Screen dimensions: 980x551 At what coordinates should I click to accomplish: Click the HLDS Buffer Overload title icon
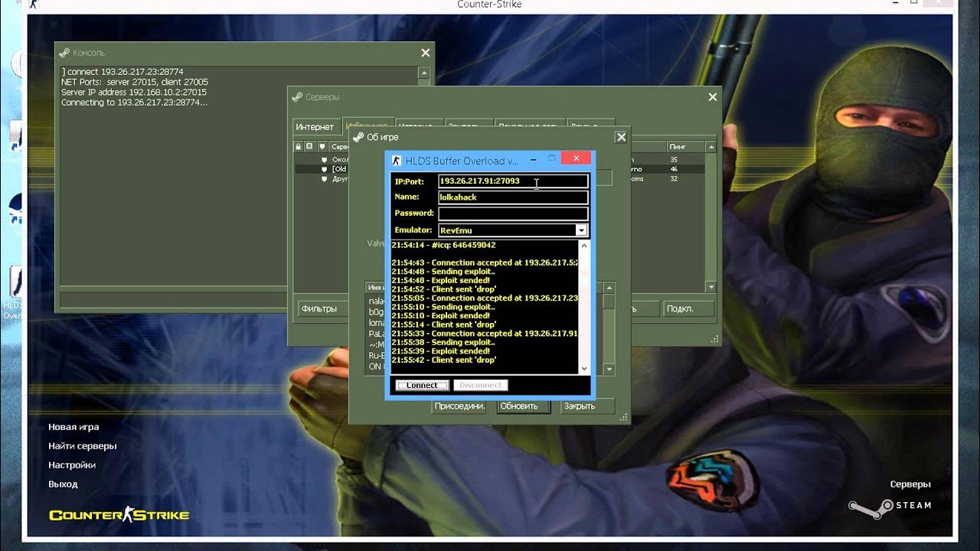pos(397,161)
